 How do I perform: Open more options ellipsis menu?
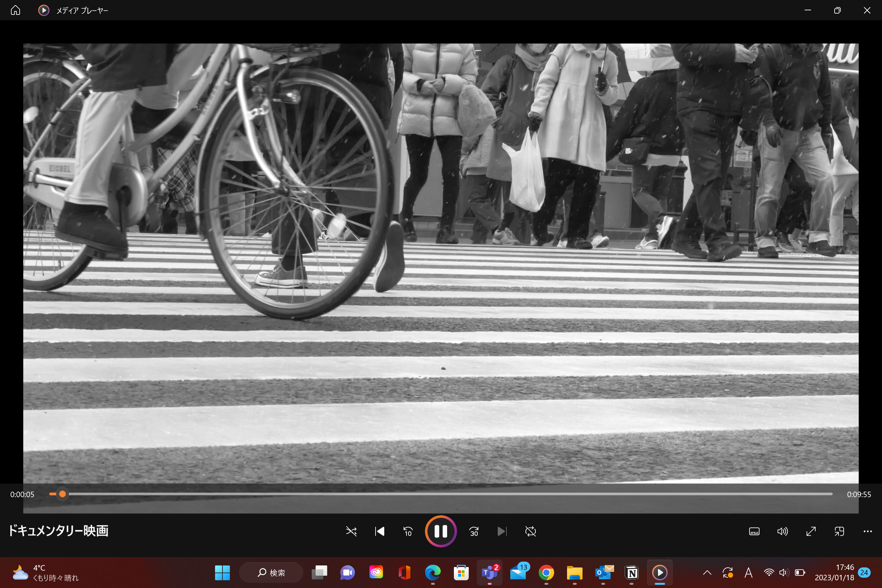[x=867, y=531]
